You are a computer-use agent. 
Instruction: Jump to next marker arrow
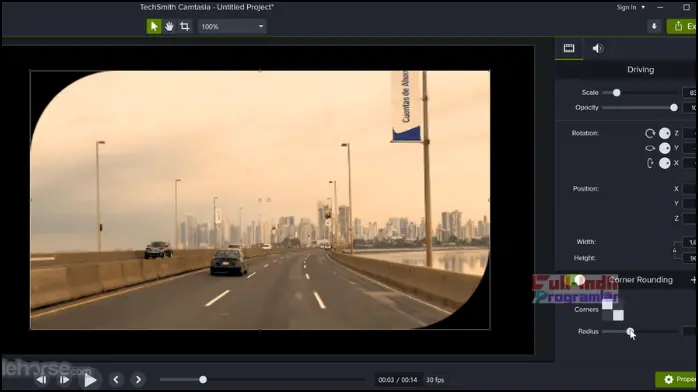click(x=138, y=380)
